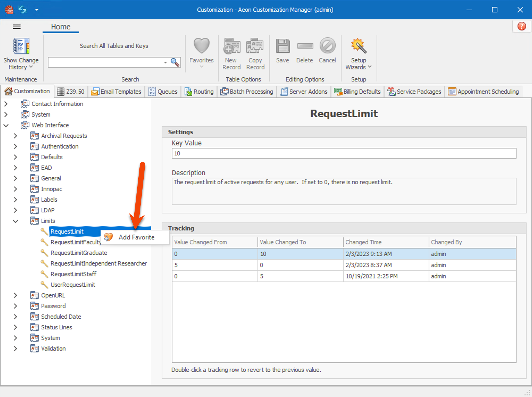532x397 pixels.
Task: Switch to the Email Templates tab
Action: pyautogui.click(x=116, y=92)
